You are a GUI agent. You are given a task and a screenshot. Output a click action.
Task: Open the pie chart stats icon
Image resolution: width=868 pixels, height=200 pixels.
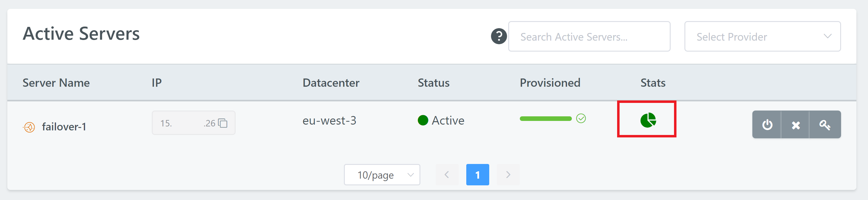click(x=648, y=120)
